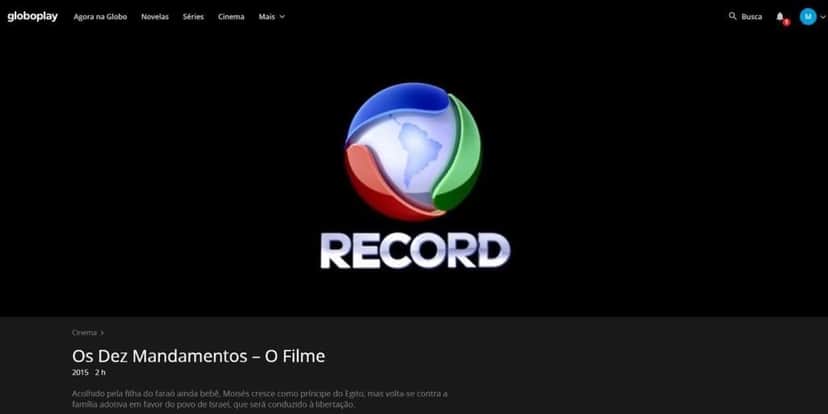
Task: Click the synopsis starting "Acolhido pela filha"
Action: [260, 399]
